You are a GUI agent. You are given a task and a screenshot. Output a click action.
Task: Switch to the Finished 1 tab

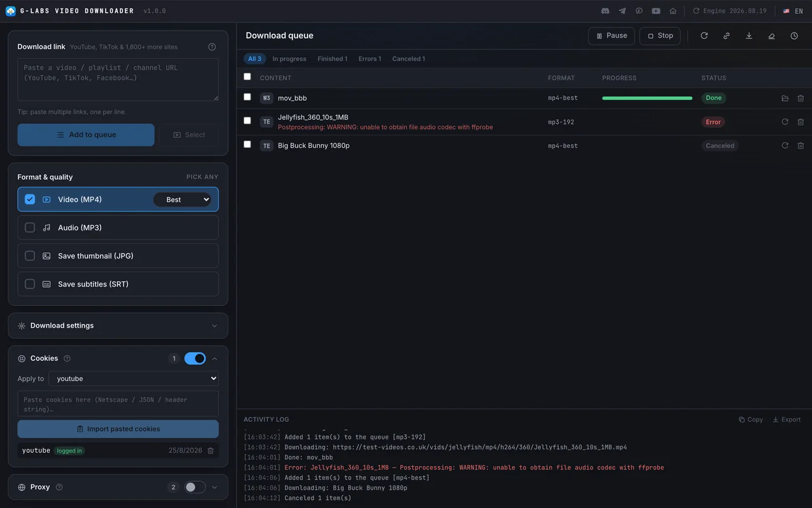point(332,59)
